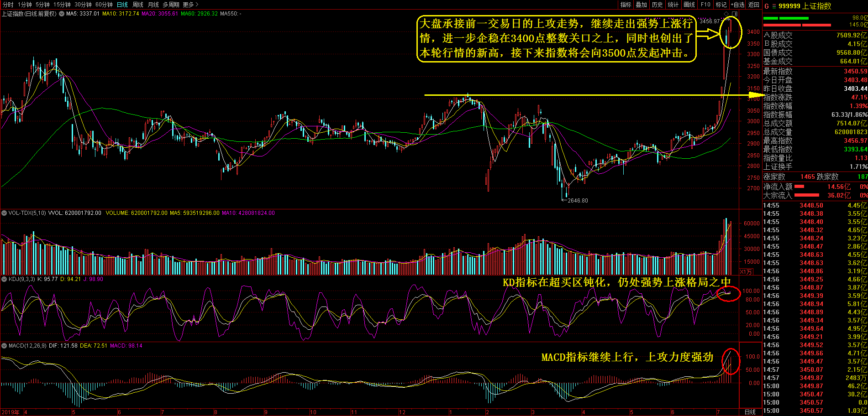Click the MACD(12,26,9) indicator name
868x416 pixels.
[27, 346]
